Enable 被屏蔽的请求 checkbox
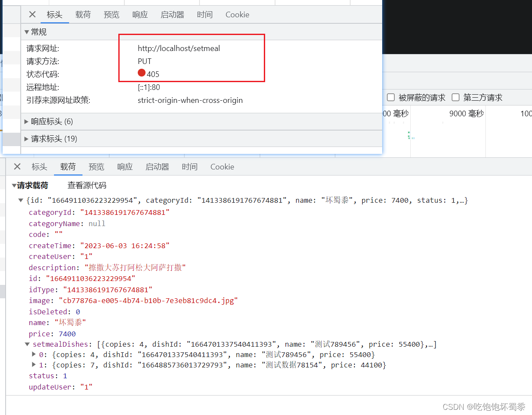Viewport: 532px width, 415px height. click(391, 97)
